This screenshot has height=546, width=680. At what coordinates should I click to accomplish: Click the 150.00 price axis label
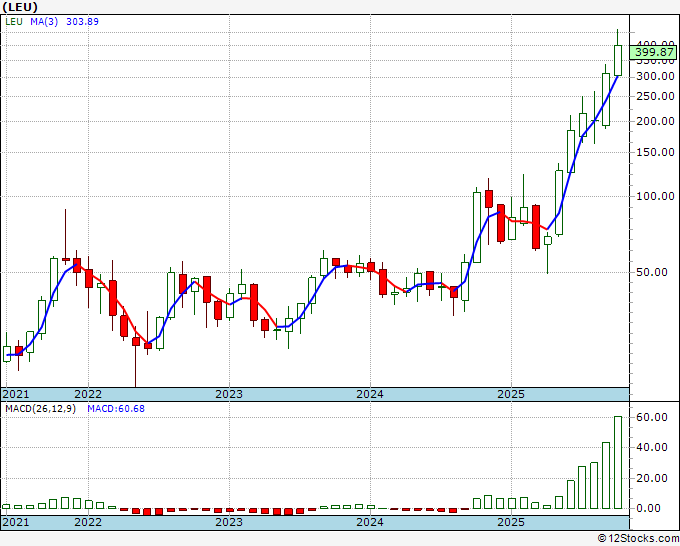tap(655, 153)
